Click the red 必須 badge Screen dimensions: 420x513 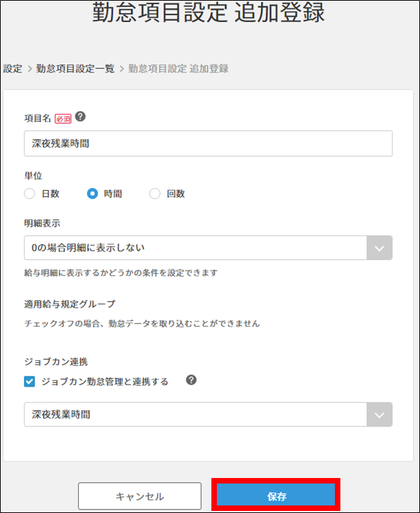[x=63, y=118]
